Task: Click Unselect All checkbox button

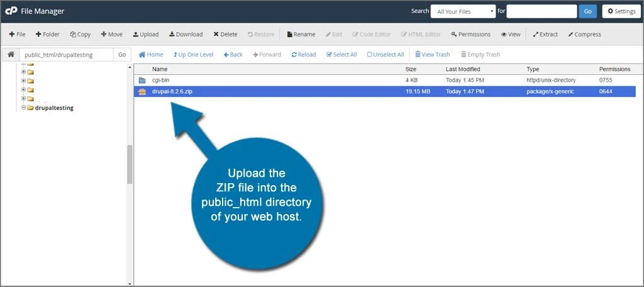Action: (385, 55)
